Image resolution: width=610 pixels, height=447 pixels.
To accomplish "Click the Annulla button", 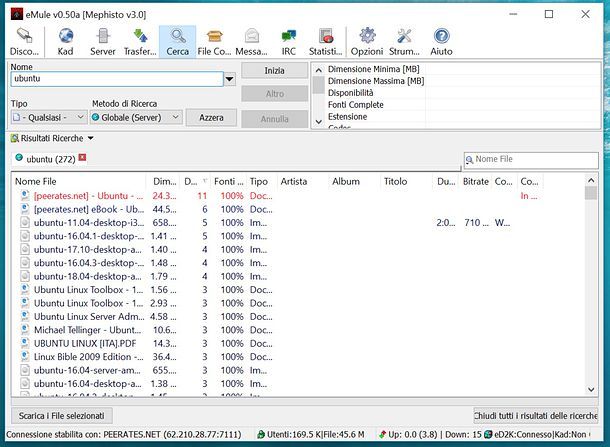I will click(x=275, y=119).
